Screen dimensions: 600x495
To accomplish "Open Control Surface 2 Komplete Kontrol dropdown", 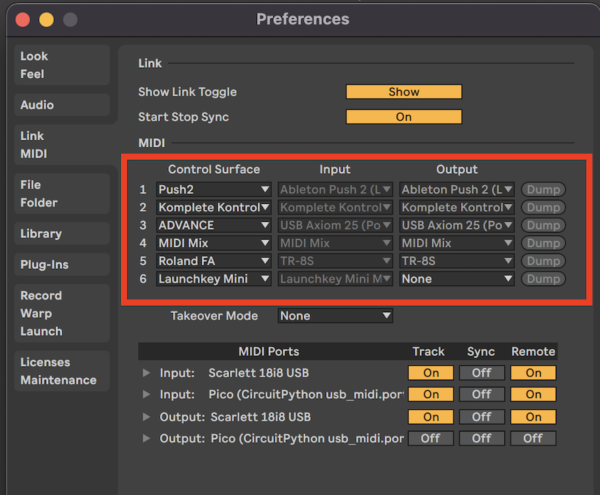I will coord(214,207).
